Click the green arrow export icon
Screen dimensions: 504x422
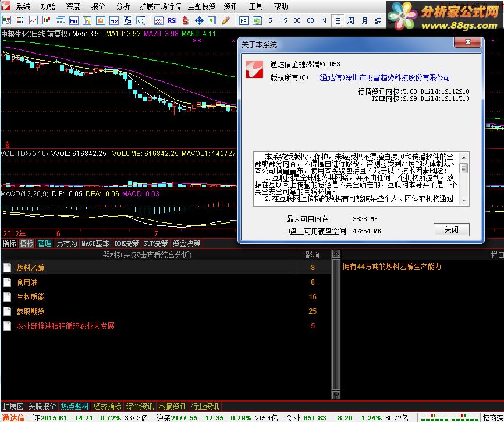click(212, 20)
